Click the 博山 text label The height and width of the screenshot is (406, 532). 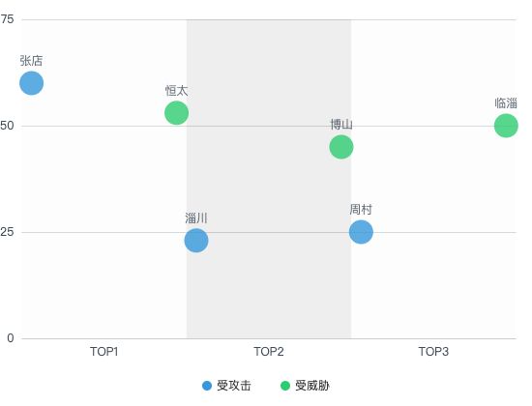click(341, 125)
